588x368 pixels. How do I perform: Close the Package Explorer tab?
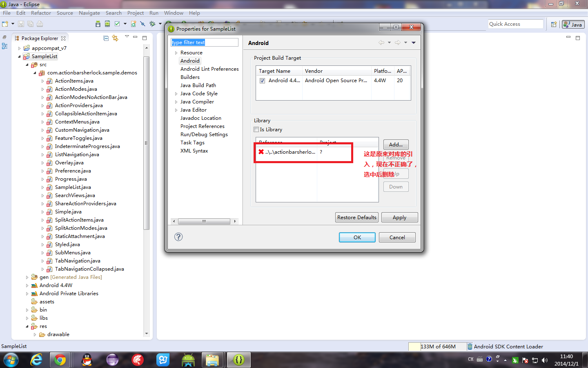pos(63,38)
